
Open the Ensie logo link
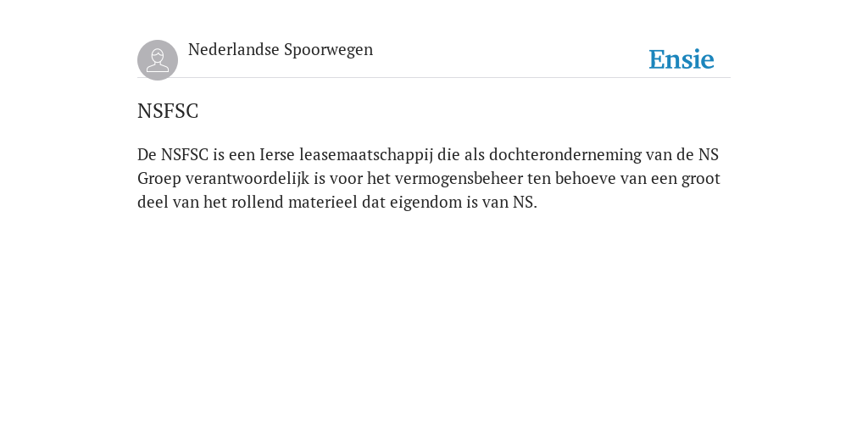click(682, 59)
